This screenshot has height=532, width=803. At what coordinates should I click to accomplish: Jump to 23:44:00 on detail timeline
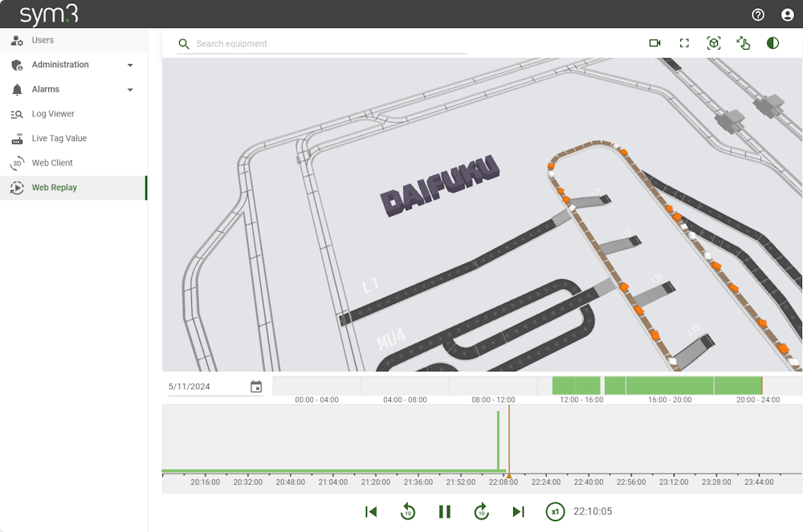(759, 482)
